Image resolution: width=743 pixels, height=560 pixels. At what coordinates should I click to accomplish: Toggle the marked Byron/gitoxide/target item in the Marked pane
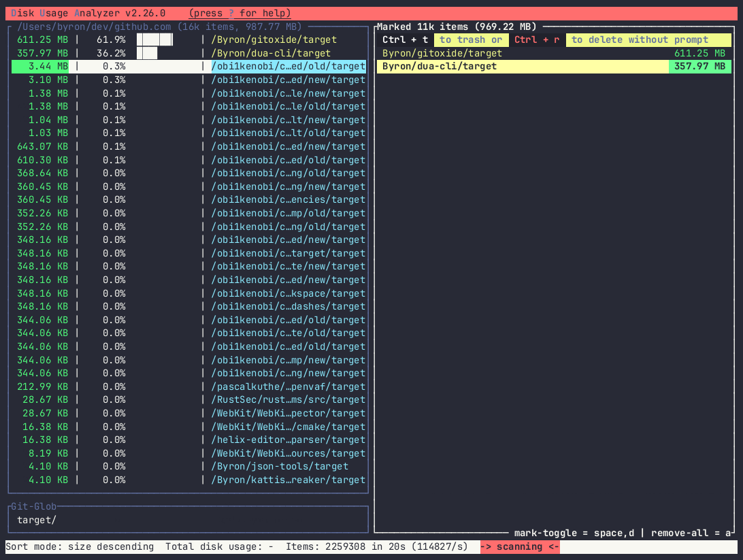(x=442, y=53)
